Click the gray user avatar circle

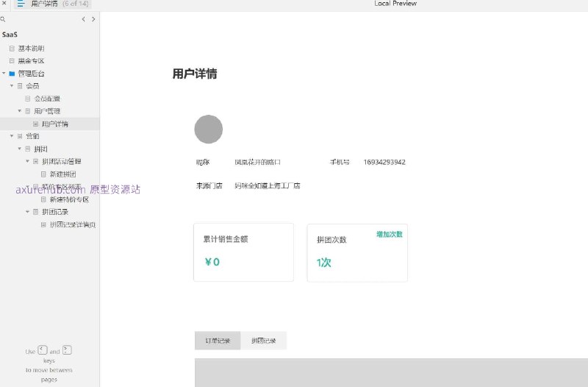(209, 129)
